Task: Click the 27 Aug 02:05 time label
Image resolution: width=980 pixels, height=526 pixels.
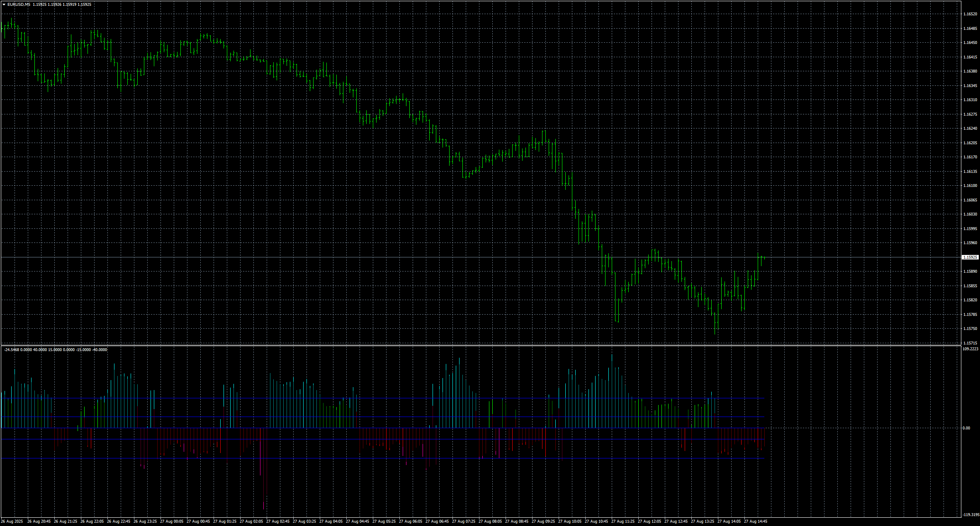Action: coord(251,521)
